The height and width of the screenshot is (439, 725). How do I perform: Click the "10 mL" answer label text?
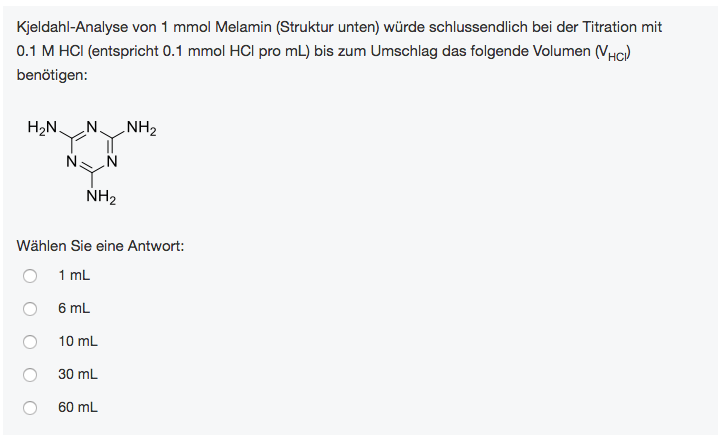78,341
